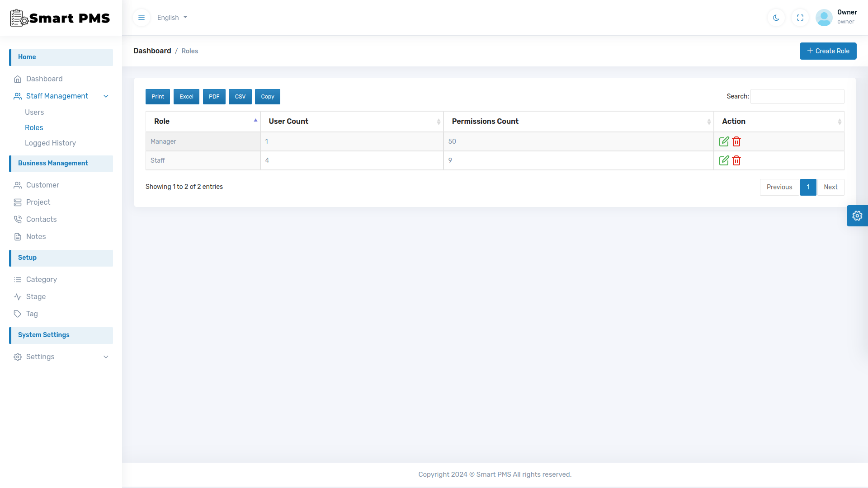The width and height of the screenshot is (868, 488).
Task: Select Roles in the sidebar menu
Action: (34, 127)
